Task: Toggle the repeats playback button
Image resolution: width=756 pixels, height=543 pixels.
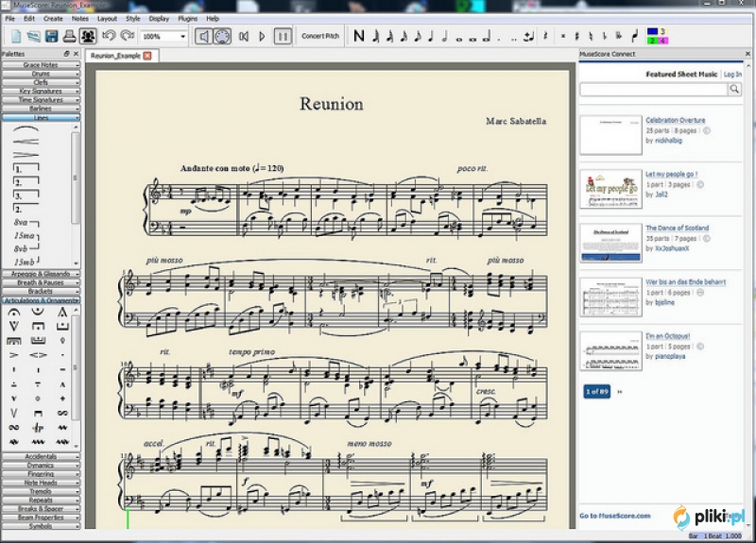Action: [283, 36]
